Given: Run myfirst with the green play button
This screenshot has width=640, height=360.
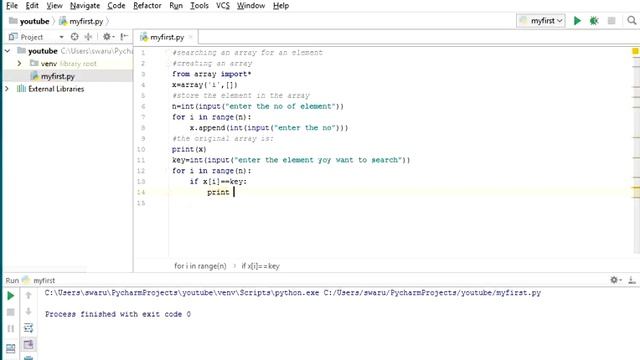Looking at the screenshot, I should click(577, 21).
